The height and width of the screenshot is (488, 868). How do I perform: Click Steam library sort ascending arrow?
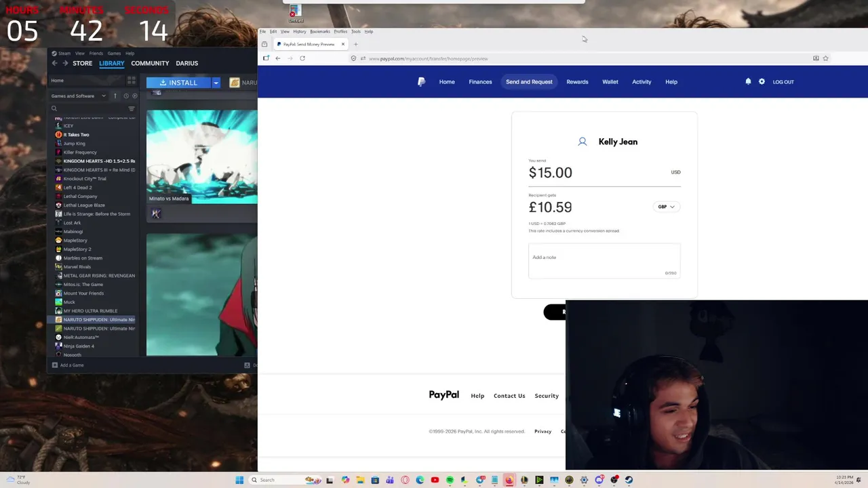tap(115, 96)
